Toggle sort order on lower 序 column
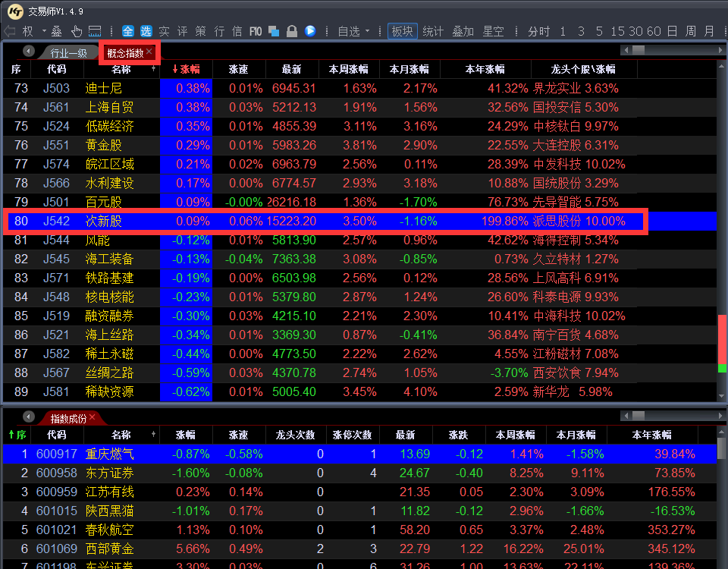728x569 pixels. click(17, 435)
